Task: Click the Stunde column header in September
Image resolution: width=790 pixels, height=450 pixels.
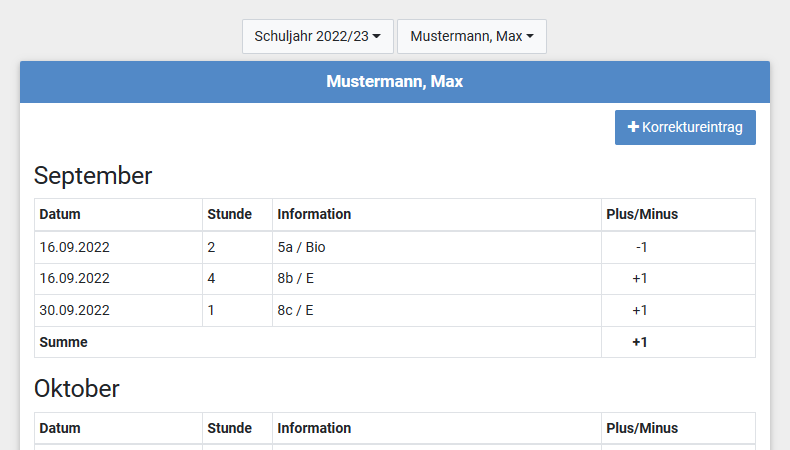Action: pyautogui.click(x=229, y=214)
